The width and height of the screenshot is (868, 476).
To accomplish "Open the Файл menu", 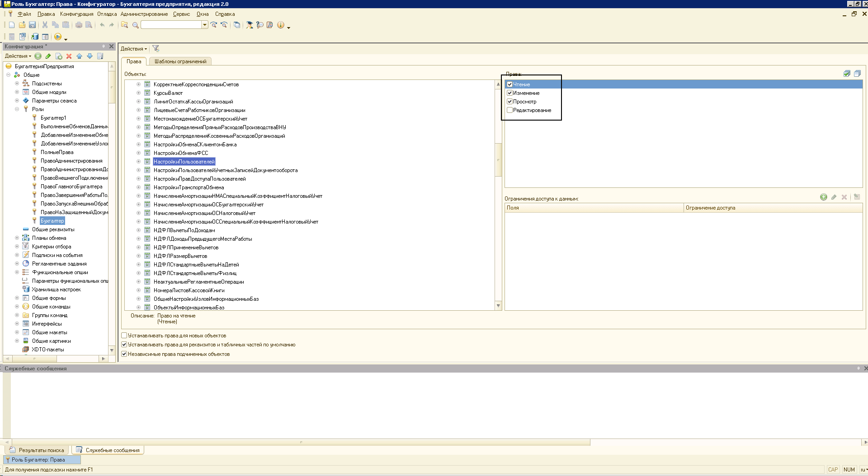I will [24, 14].
